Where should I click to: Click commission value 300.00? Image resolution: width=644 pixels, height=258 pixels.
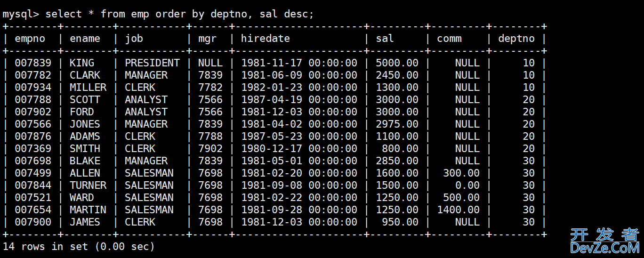461,173
